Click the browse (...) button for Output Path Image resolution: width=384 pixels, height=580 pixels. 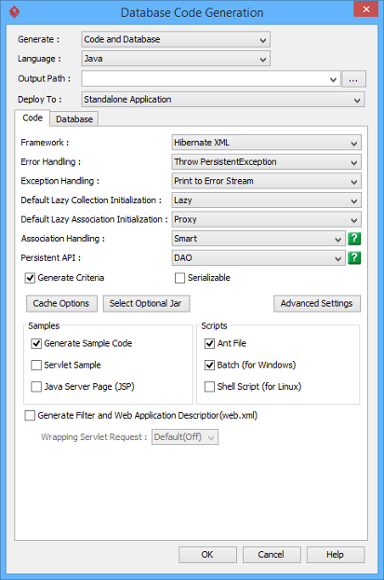tap(353, 79)
